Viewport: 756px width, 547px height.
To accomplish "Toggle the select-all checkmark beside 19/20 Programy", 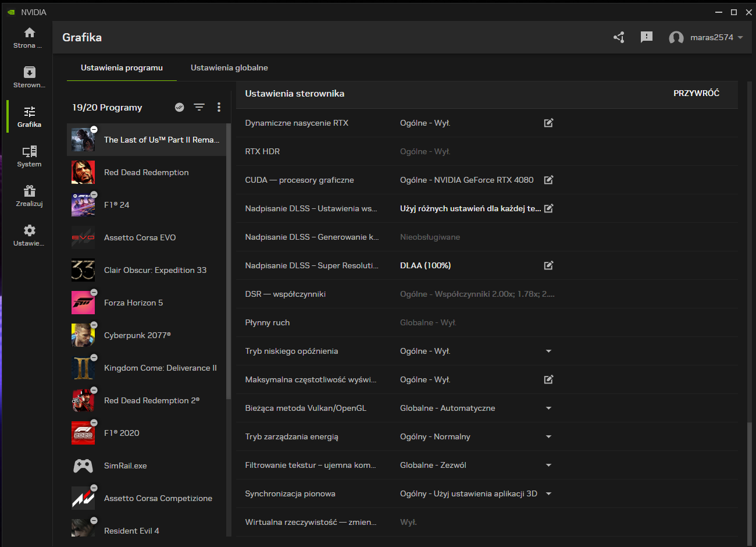I will tap(180, 107).
